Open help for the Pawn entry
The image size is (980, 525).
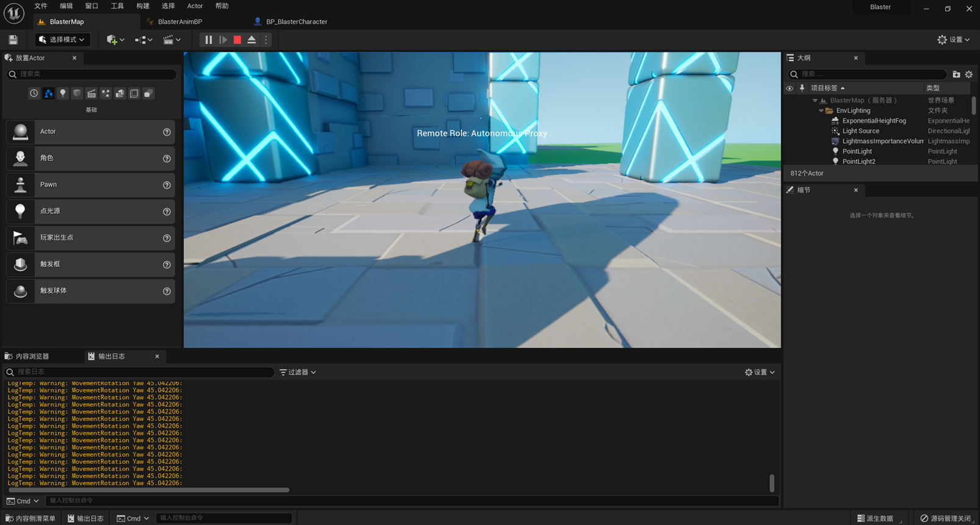167,185
